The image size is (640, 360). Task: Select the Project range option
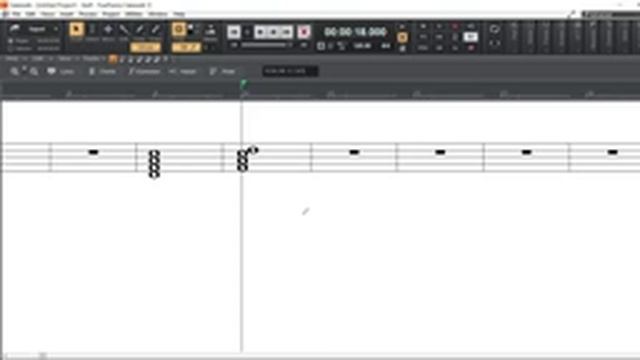click(x=19, y=41)
